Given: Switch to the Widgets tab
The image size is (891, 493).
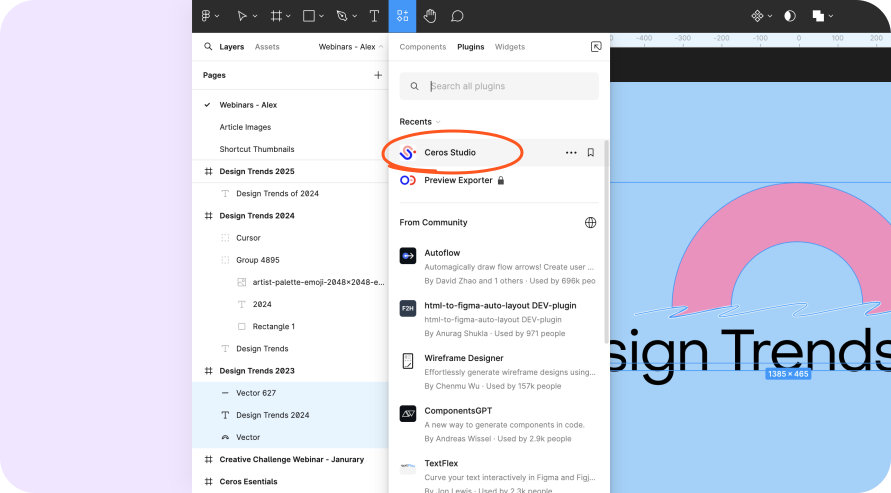Looking at the screenshot, I should pos(510,47).
